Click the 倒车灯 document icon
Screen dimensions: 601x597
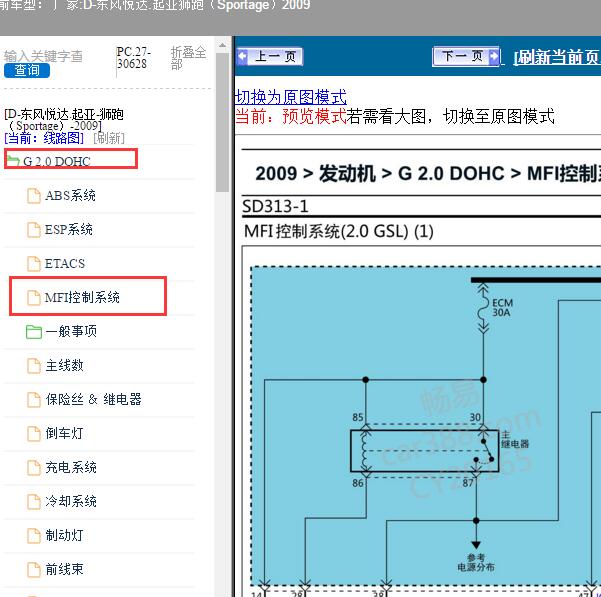(34, 434)
